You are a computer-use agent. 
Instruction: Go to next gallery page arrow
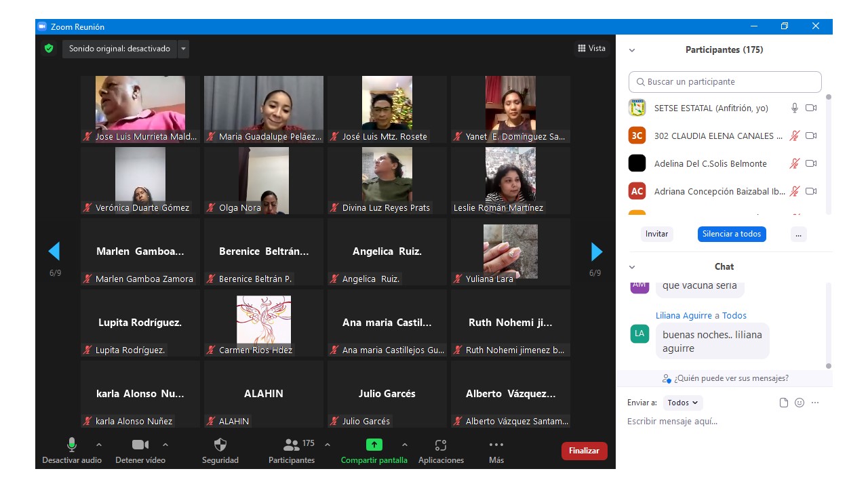tap(597, 251)
